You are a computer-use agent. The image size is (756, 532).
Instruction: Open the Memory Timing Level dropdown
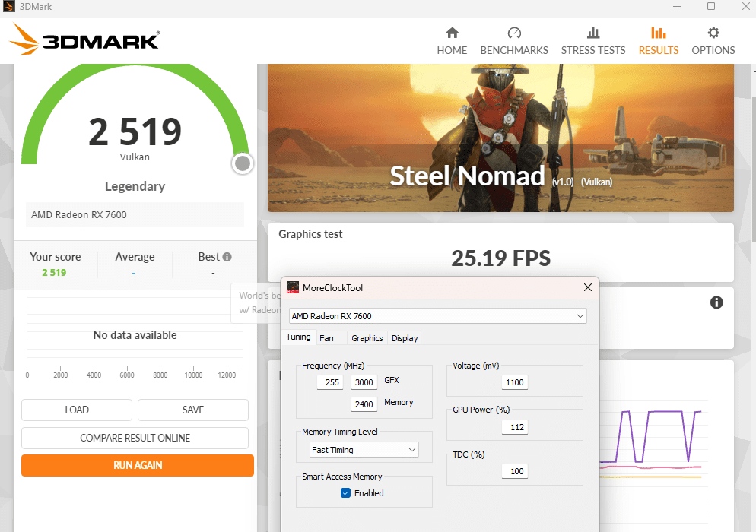364,450
